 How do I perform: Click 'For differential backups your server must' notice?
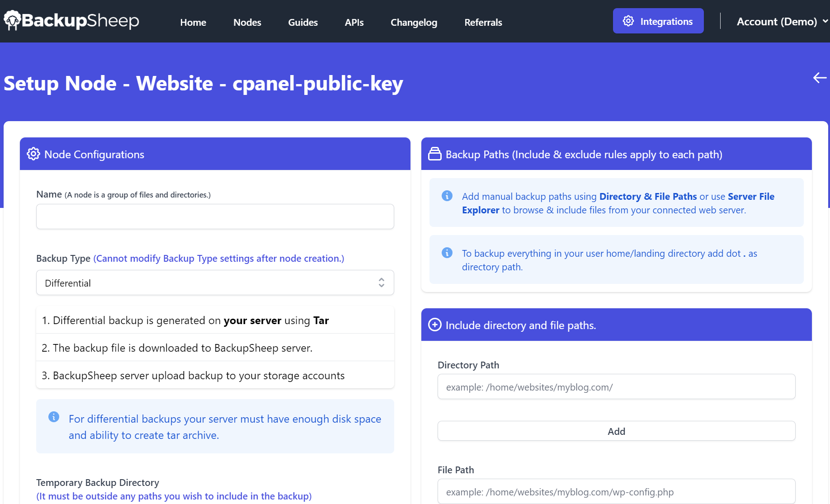215,426
